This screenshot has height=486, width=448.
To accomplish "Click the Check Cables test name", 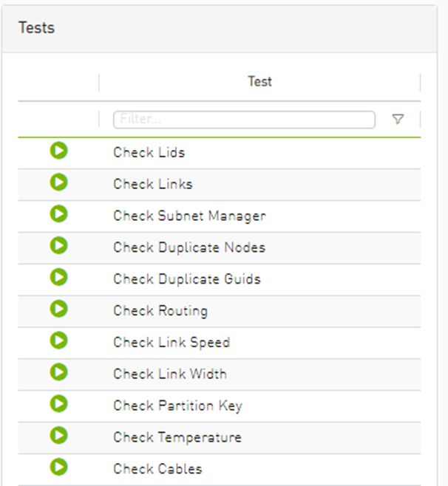I will pos(157,469).
